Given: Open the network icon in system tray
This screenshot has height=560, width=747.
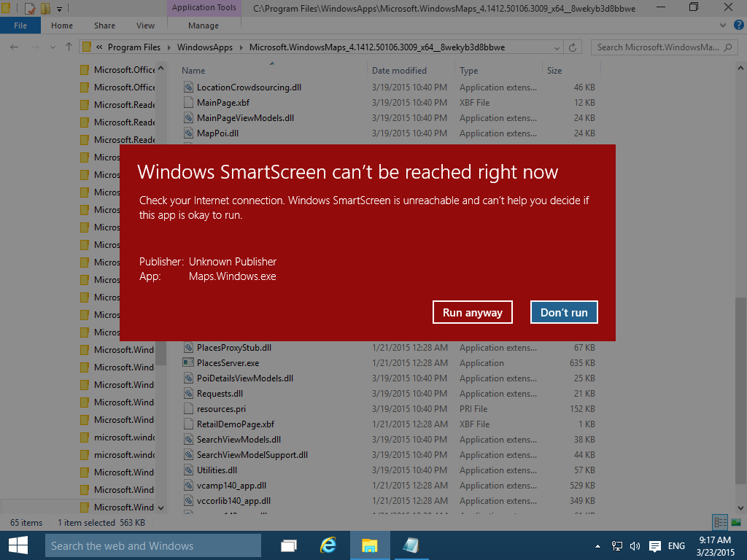Looking at the screenshot, I should (617, 546).
